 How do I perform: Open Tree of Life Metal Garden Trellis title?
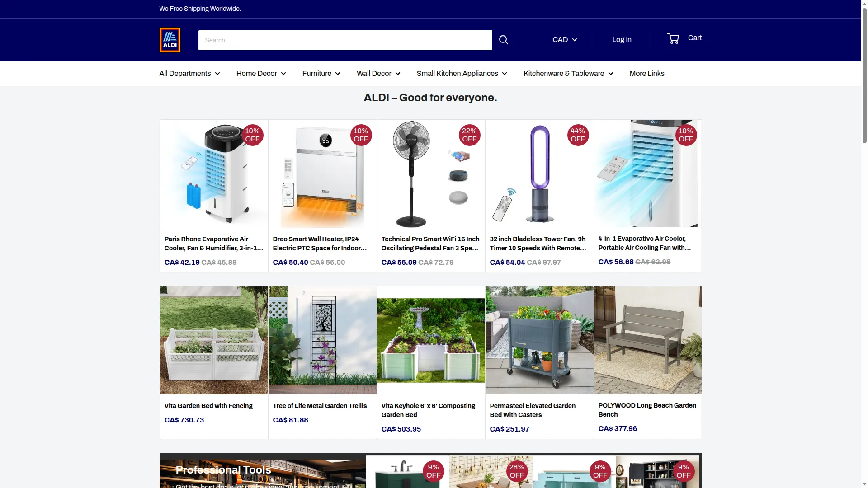click(320, 406)
